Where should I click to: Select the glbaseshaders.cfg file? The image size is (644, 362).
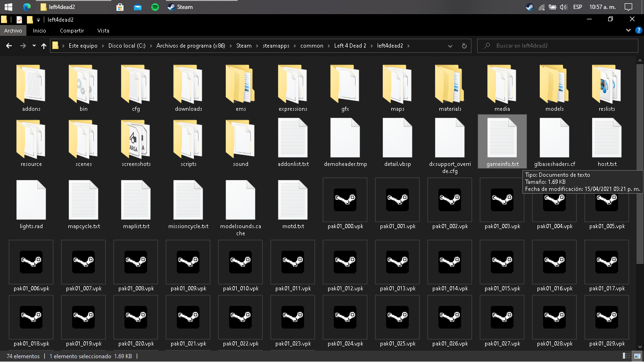click(x=554, y=143)
